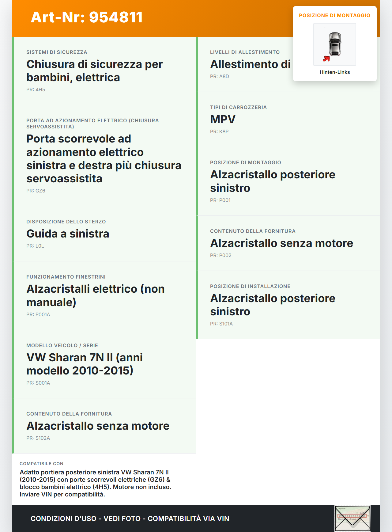392x532 pixels.
Task: Select the Chiusura di sicurezza per bambini entry
Action: (94, 71)
